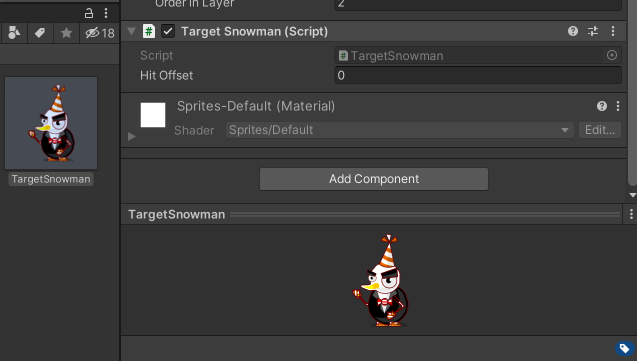The width and height of the screenshot is (637, 361).
Task: Click the Hit Offset input field
Action: [478, 76]
